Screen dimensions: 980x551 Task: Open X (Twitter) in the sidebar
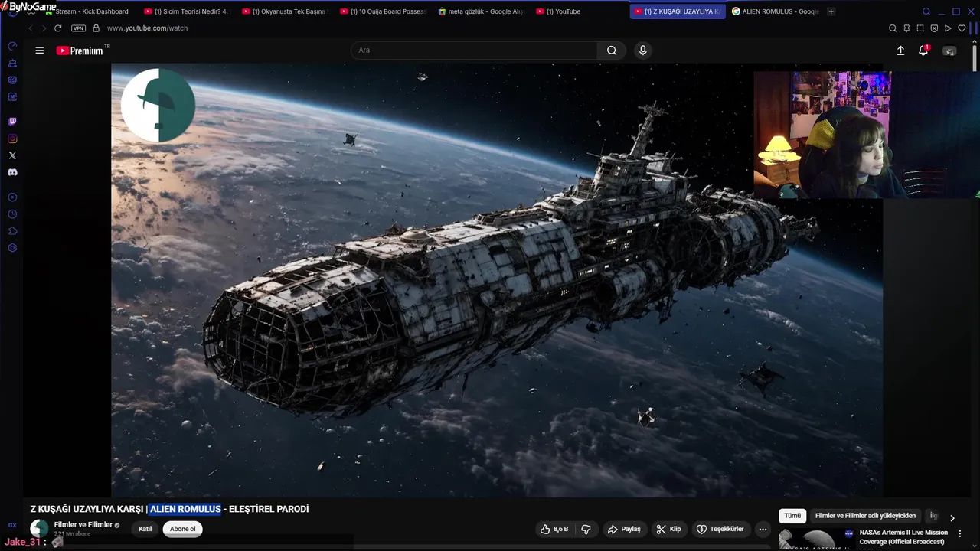tap(12, 155)
